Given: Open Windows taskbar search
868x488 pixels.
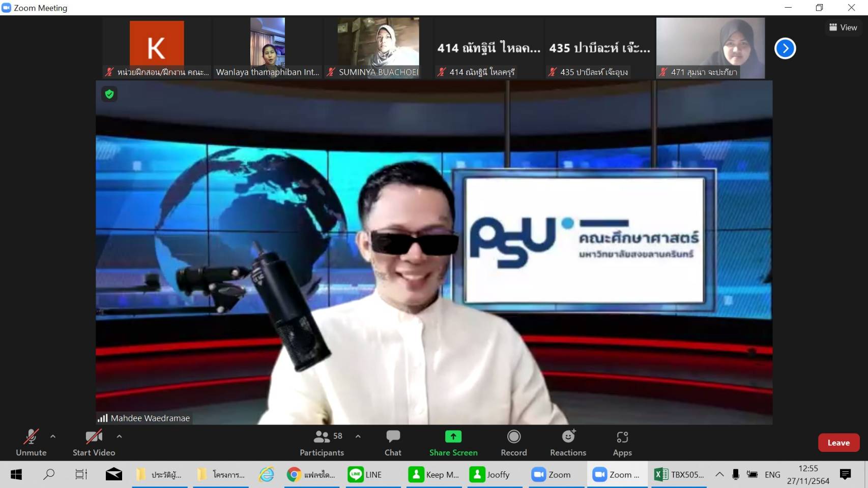Looking at the screenshot, I should point(49,475).
